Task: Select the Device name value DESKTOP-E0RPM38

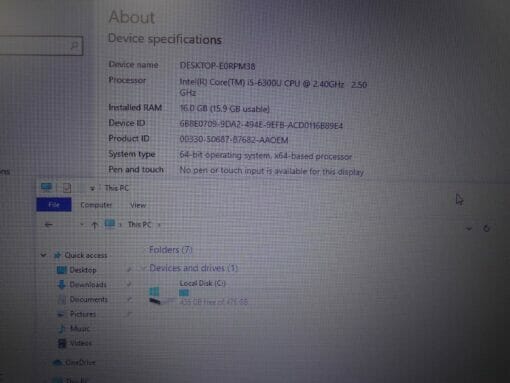Action: click(217, 66)
